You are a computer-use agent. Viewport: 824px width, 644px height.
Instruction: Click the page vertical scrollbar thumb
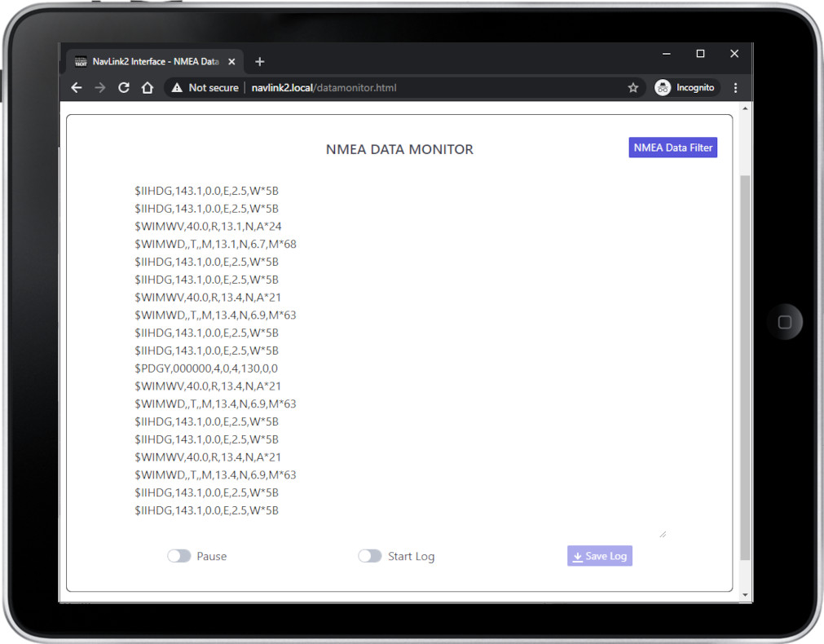pyautogui.click(x=744, y=367)
